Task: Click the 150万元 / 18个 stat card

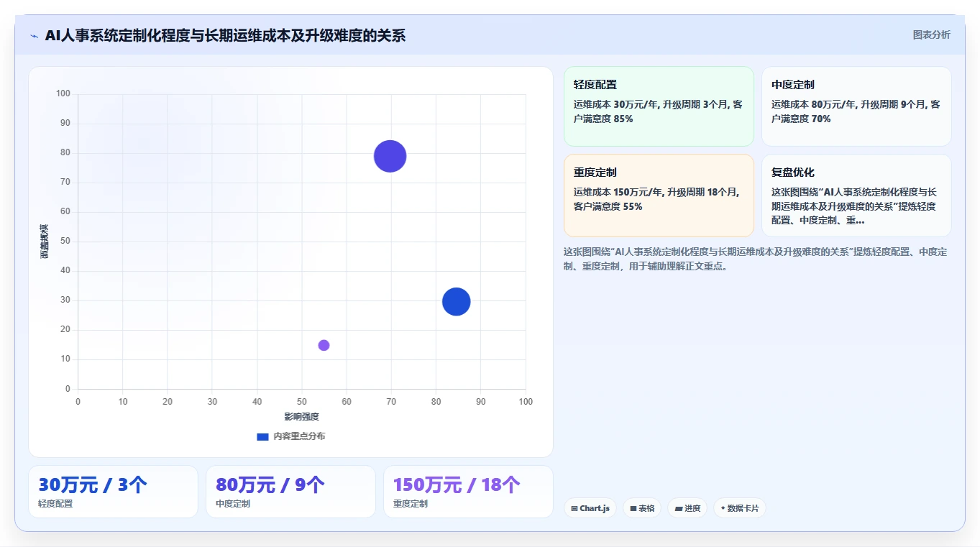Action: (x=468, y=492)
